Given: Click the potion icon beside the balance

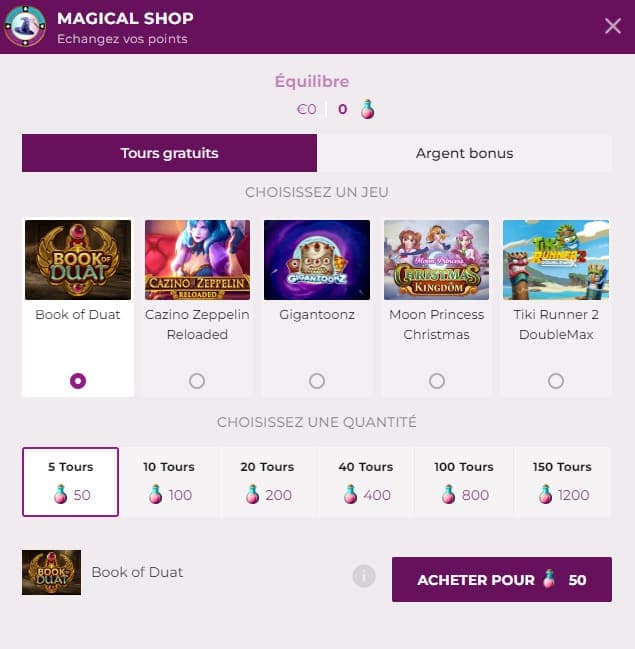Looking at the screenshot, I should 368,109.
